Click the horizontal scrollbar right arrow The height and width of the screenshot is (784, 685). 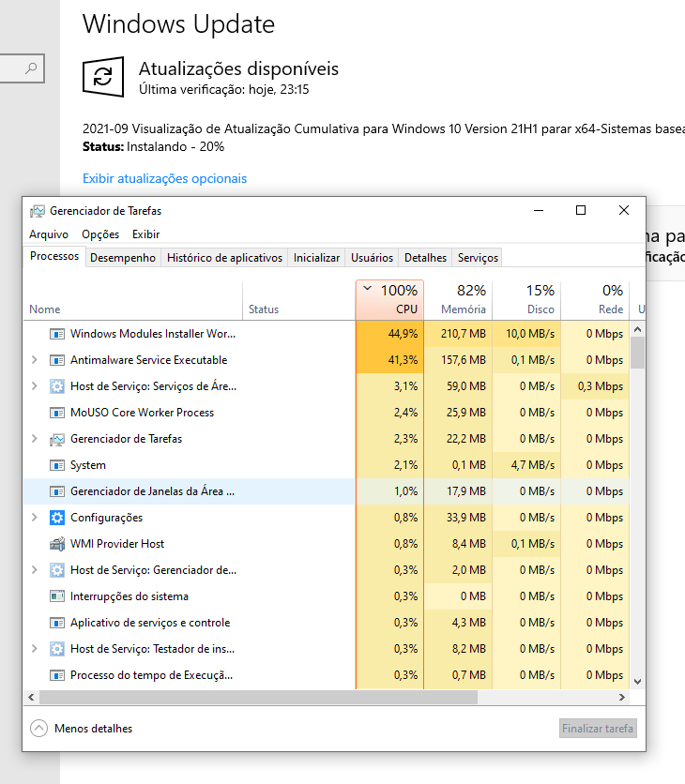pos(622,697)
